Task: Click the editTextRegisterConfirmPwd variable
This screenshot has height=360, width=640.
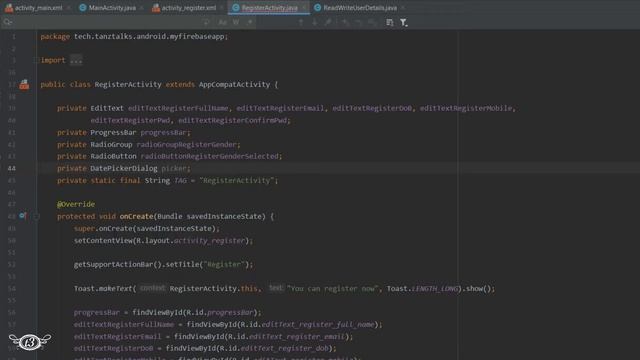Action: click(x=233, y=120)
